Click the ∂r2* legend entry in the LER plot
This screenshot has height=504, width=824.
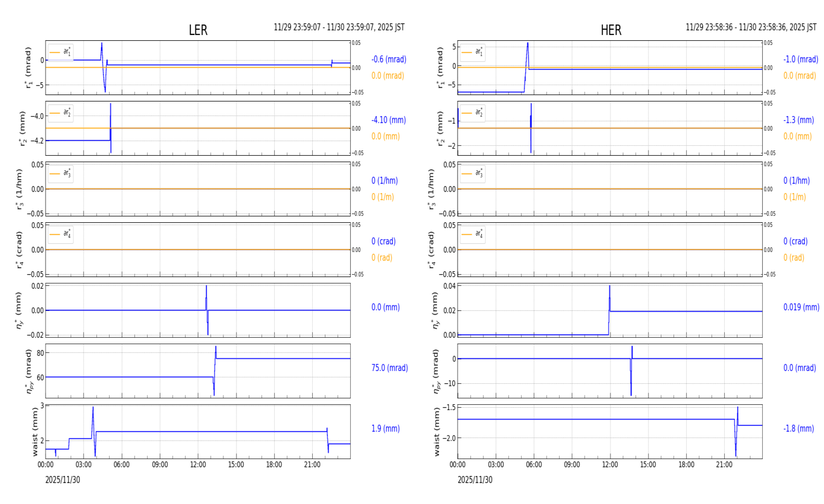[x=61, y=113]
